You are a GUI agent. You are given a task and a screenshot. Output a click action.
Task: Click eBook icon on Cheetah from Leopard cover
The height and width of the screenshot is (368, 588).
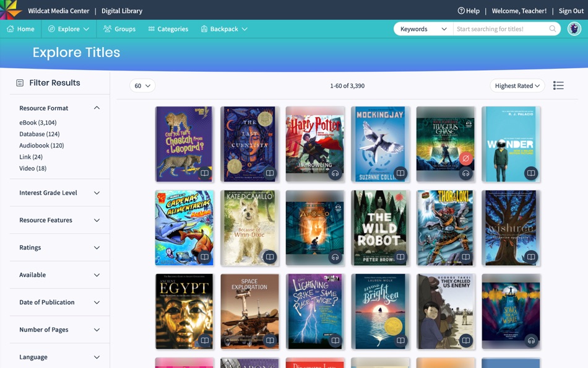(x=204, y=173)
